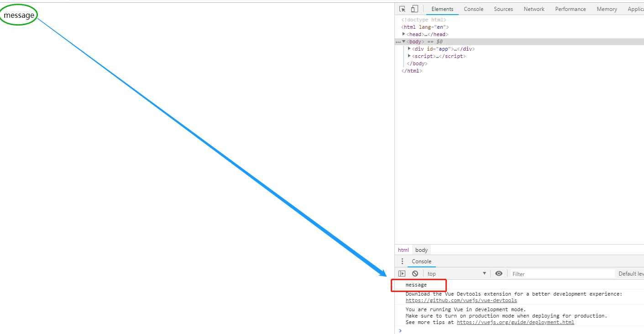The image size is (644, 334).
Task: Expand the div id="app" node
Action: (x=409, y=49)
